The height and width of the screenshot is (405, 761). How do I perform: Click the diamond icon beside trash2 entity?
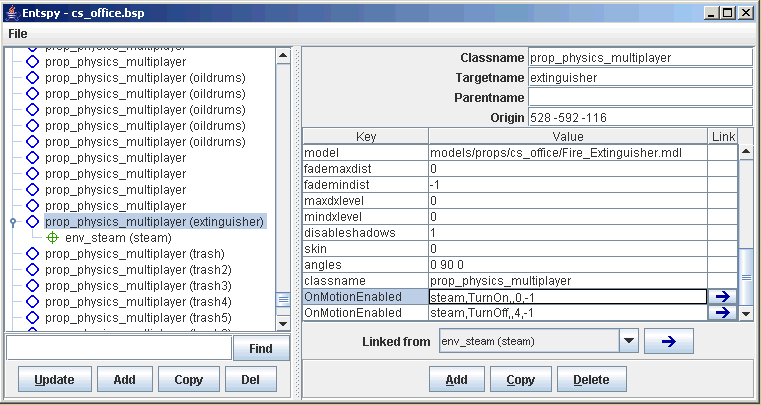[32, 270]
